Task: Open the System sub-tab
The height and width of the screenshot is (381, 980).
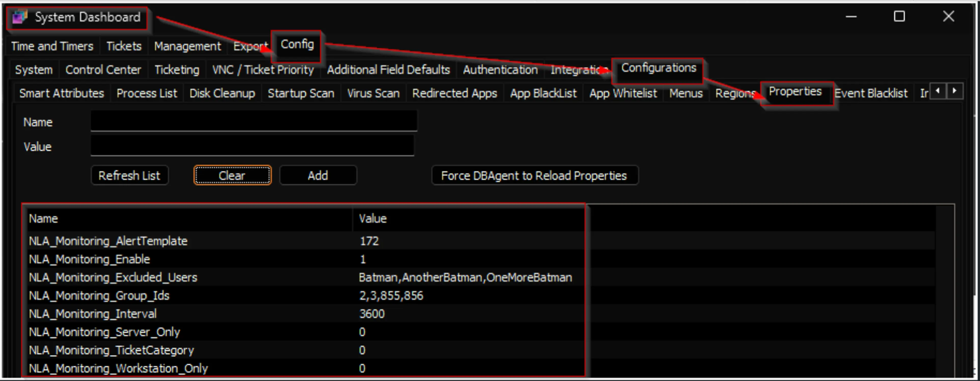Action: (34, 70)
